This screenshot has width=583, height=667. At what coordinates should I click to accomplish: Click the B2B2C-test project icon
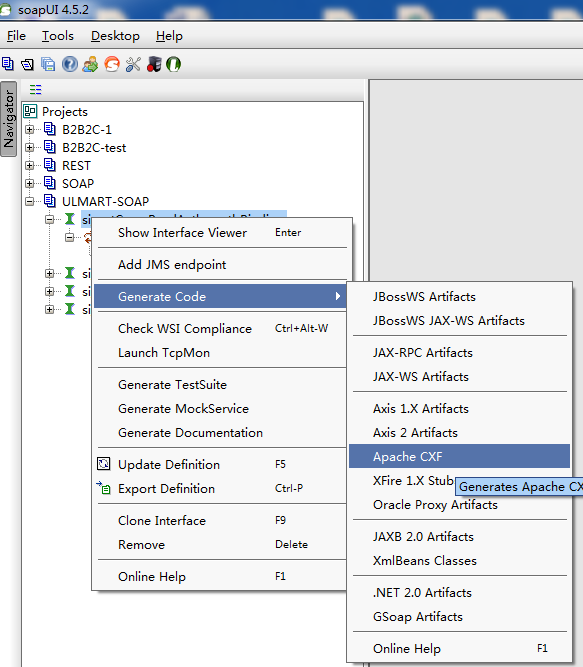coord(50,147)
